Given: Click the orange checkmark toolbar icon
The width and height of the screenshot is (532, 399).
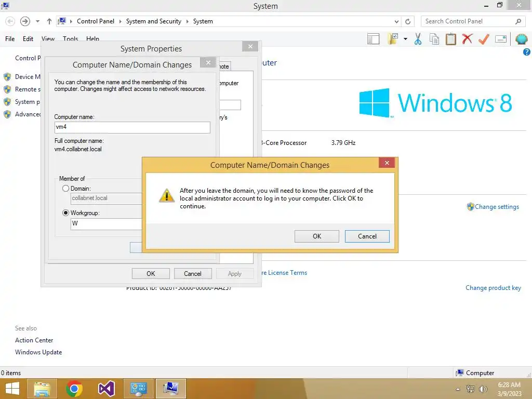Looking at the screenshot, I should [484, 39].
